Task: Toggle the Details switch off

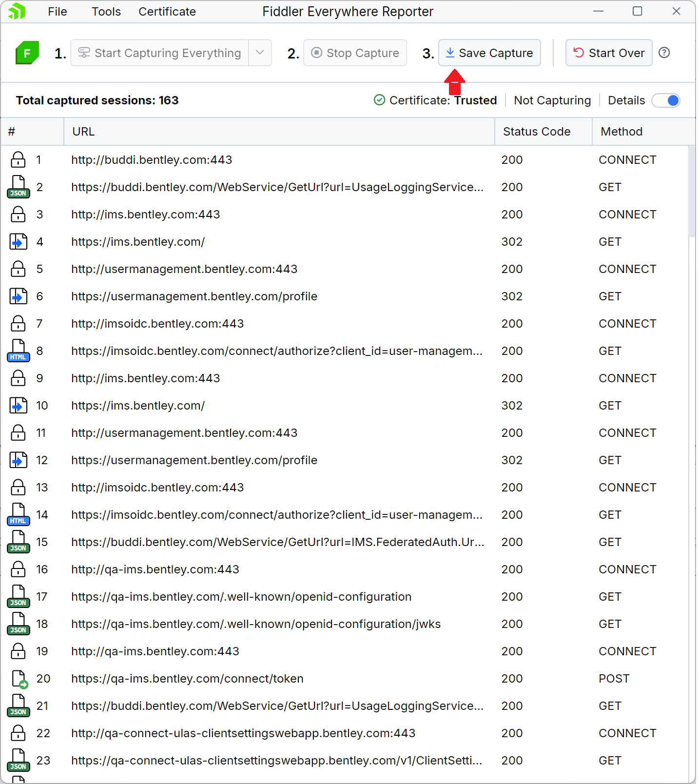Action: pos(666,100)
